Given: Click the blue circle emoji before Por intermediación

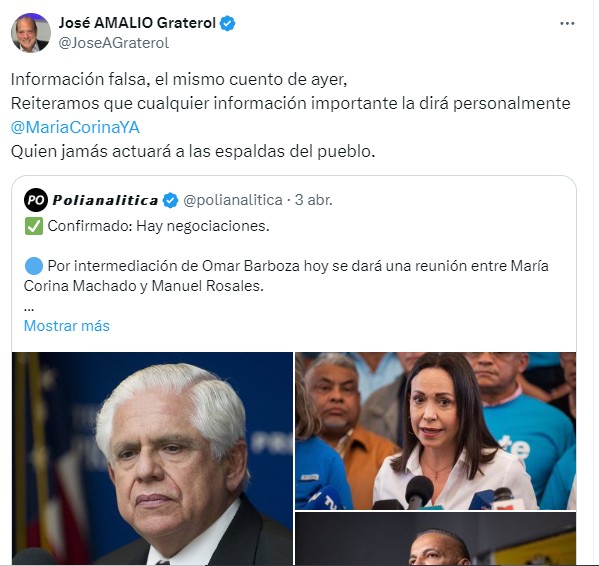Looking at the screenshot, I should click(34, 266).
